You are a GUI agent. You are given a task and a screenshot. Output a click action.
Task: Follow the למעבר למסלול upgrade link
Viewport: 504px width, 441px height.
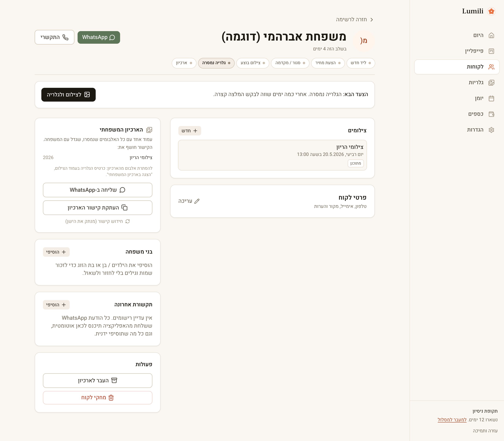tap(452, 420)
